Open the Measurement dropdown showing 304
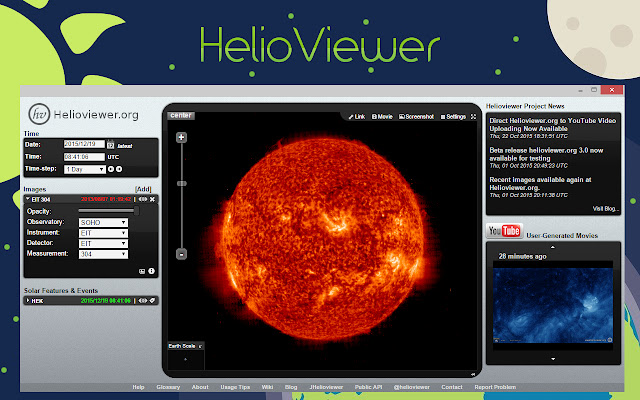This screenshot has width=640, height=400. [103, 254]
